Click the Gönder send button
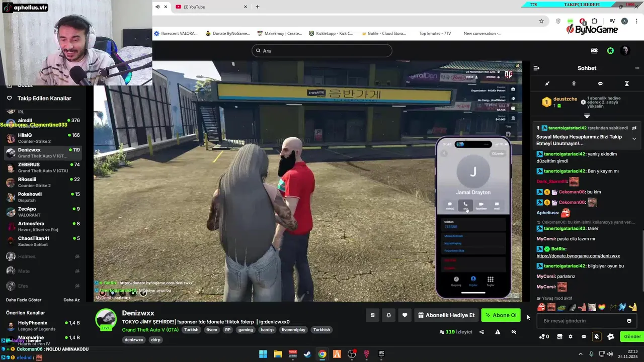This screenshot has height=362, width=644. 632,337
